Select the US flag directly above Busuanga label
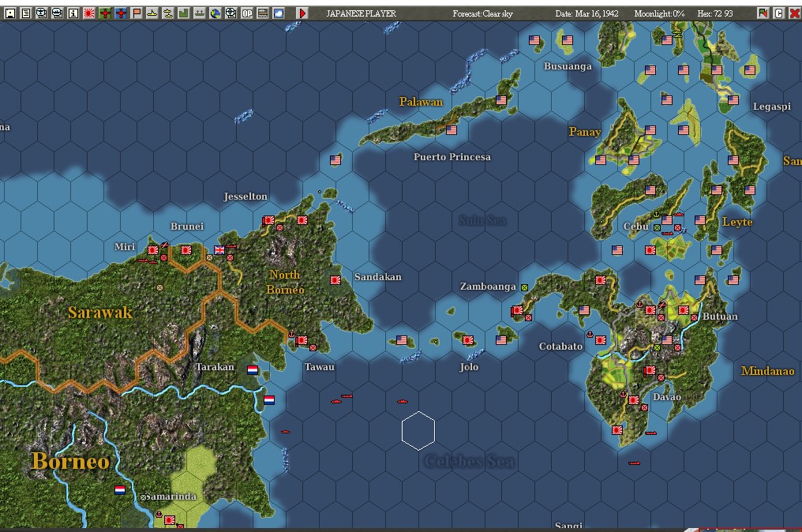 point(568,40)
